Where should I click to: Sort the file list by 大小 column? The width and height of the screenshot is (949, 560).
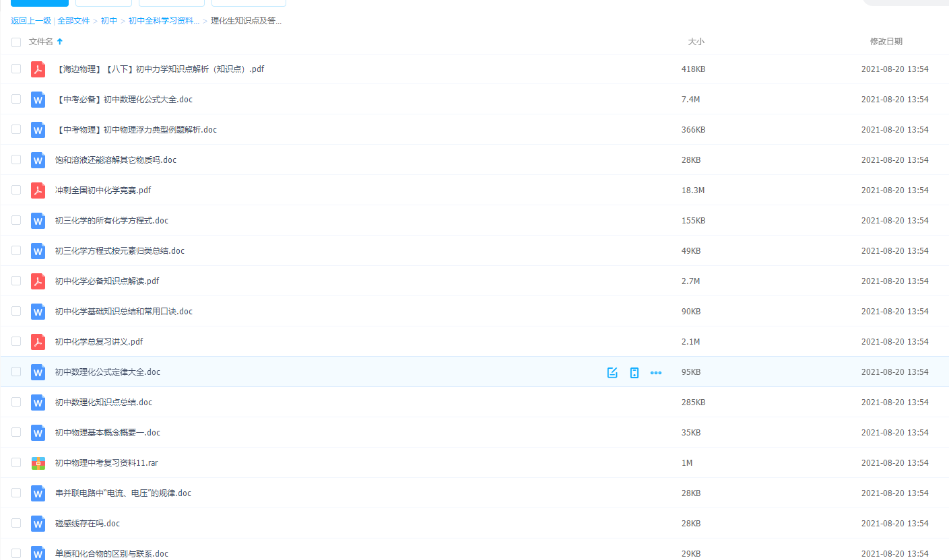tap(696, 42)
